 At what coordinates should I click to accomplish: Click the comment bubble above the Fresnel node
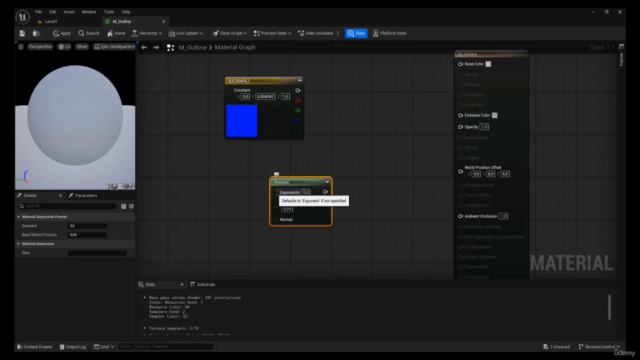pyautogui.click(x=276, y=174)
